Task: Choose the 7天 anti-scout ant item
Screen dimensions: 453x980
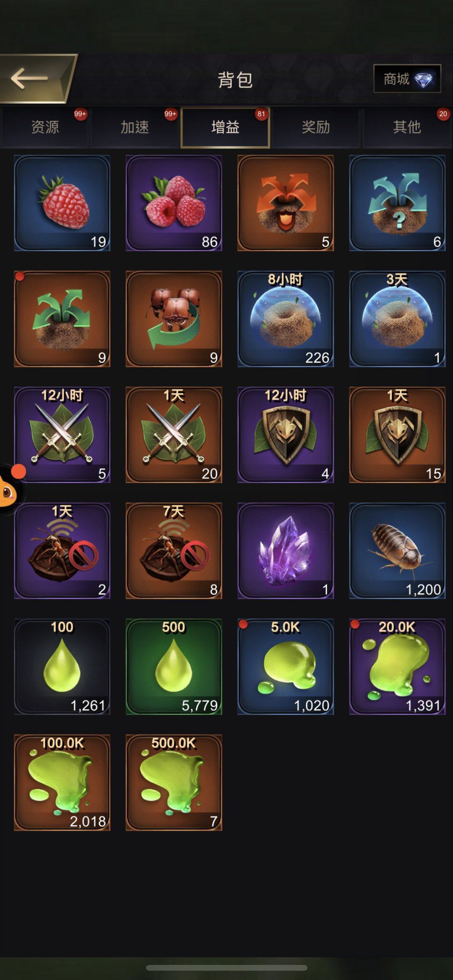Action: [174, 551]
